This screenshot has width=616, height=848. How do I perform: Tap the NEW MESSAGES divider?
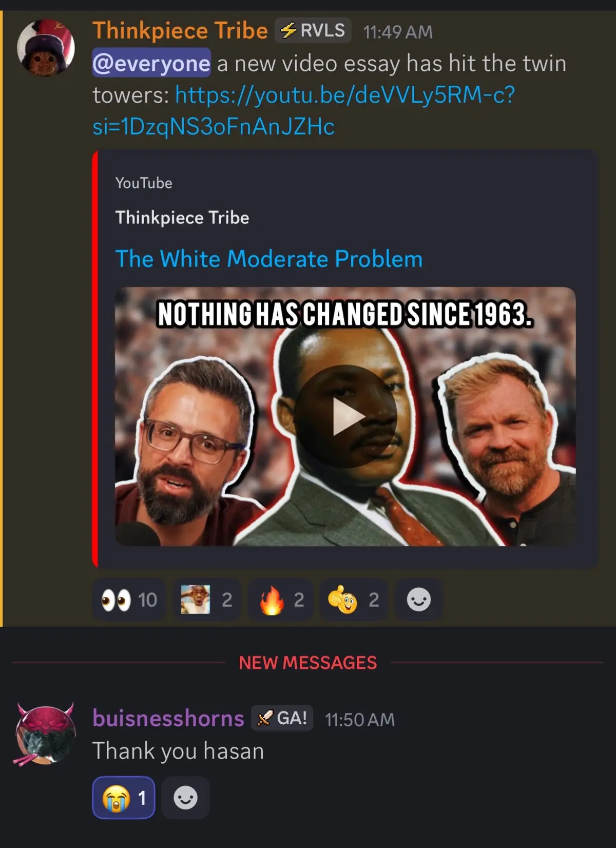(308, 663)
